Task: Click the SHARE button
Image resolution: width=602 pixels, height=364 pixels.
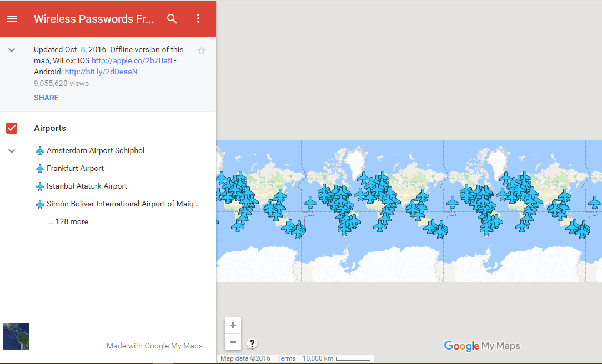Action: coord(46,98)
